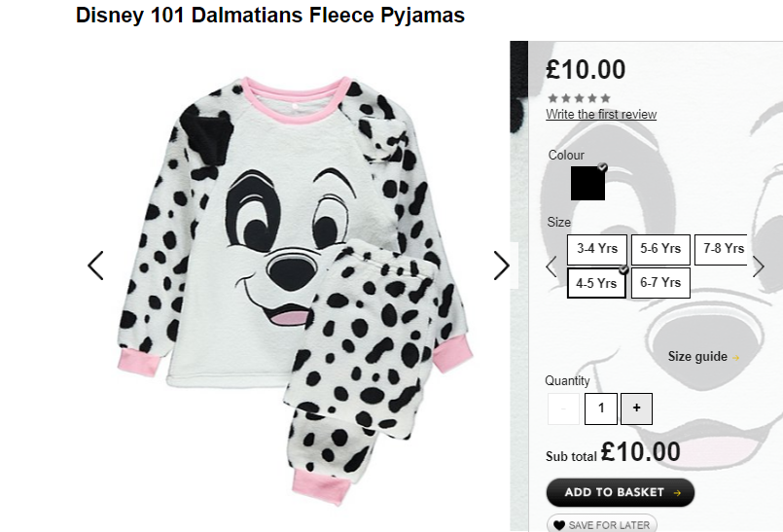Select the 5-6 Yrs size
This screenshot has width=783, height=532.
[x=660, y=249]
